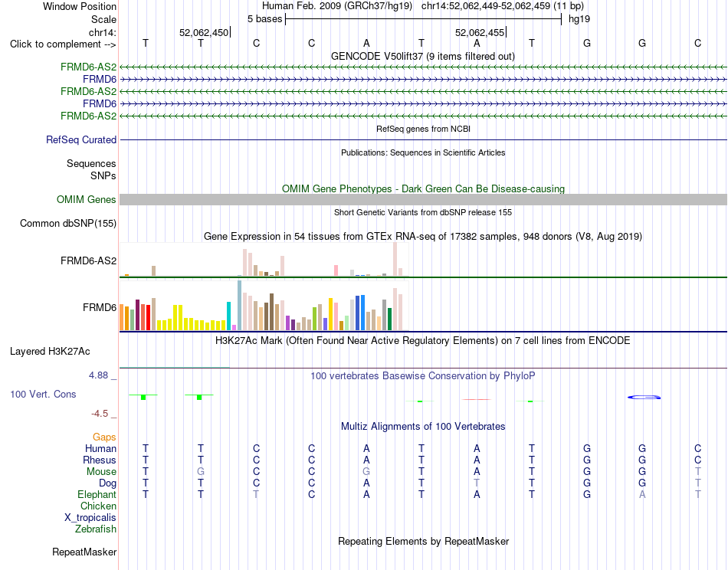
Task: Open H3K27Ac Mark track title
Action: (x=422, y=341)
